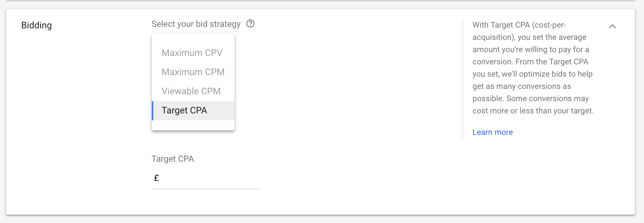Click the Learn more hyperlink under the description

tap(493, 132)
